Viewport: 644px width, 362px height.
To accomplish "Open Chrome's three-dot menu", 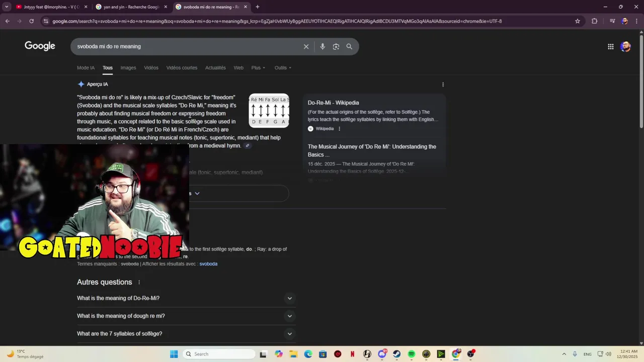I will (636, 21).
